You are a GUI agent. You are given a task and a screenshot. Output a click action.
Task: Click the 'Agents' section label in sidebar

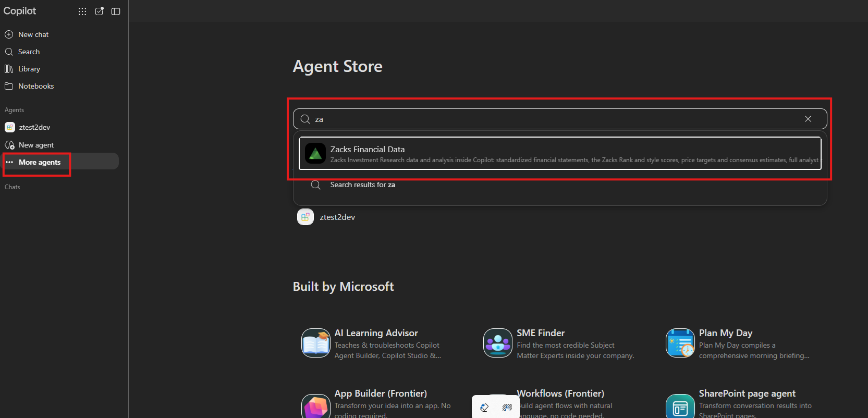click(x=15, y=110)
